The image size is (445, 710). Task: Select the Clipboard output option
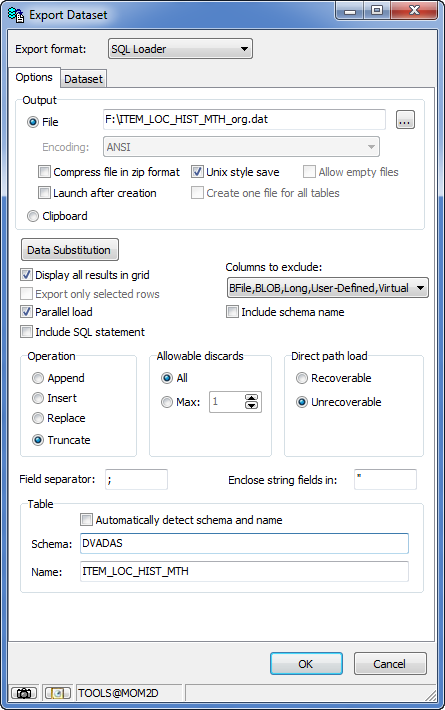[x=33, y=216]
